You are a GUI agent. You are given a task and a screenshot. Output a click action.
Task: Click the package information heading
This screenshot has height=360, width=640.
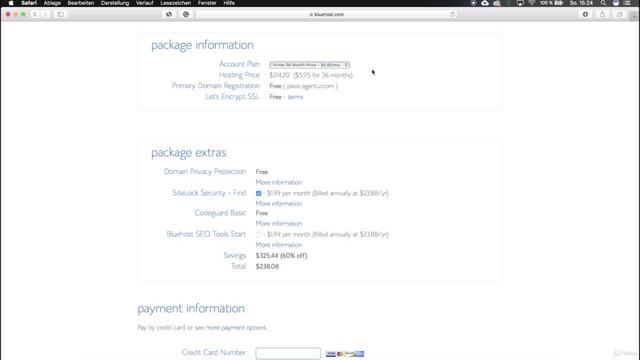202,45
